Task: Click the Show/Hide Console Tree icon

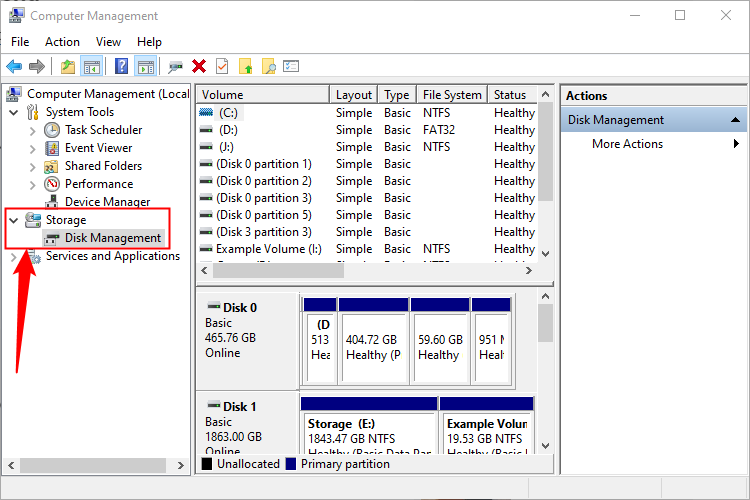Action: click(91, 66)
